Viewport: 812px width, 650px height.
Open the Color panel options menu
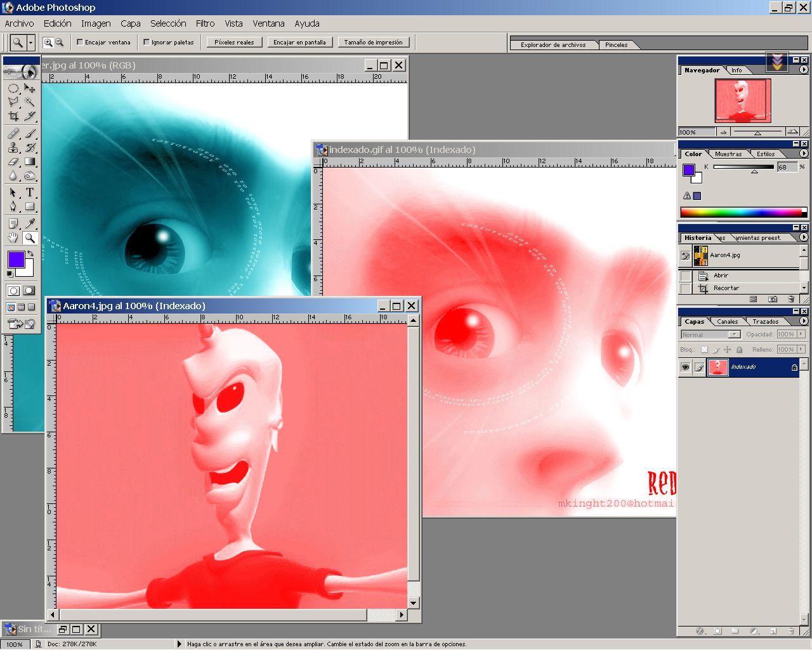804,154
